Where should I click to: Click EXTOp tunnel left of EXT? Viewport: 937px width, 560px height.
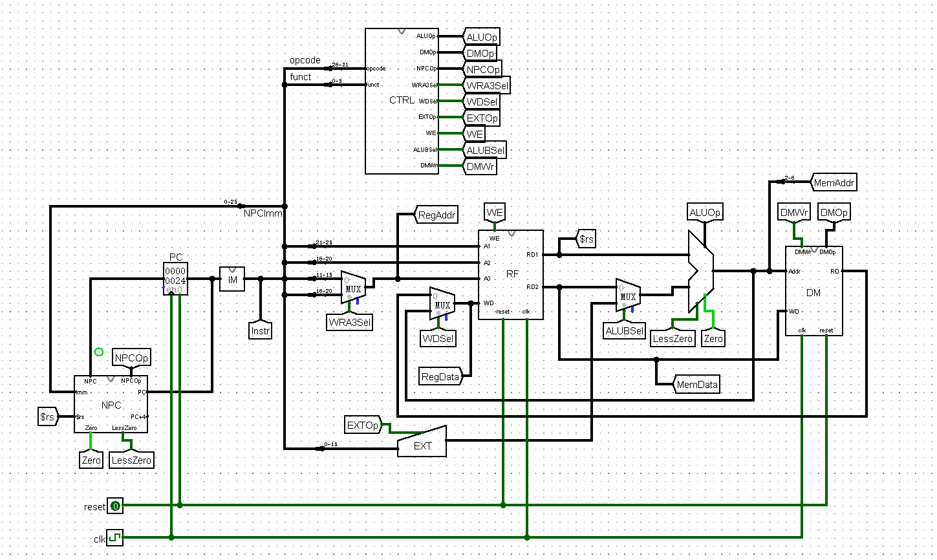364,425
